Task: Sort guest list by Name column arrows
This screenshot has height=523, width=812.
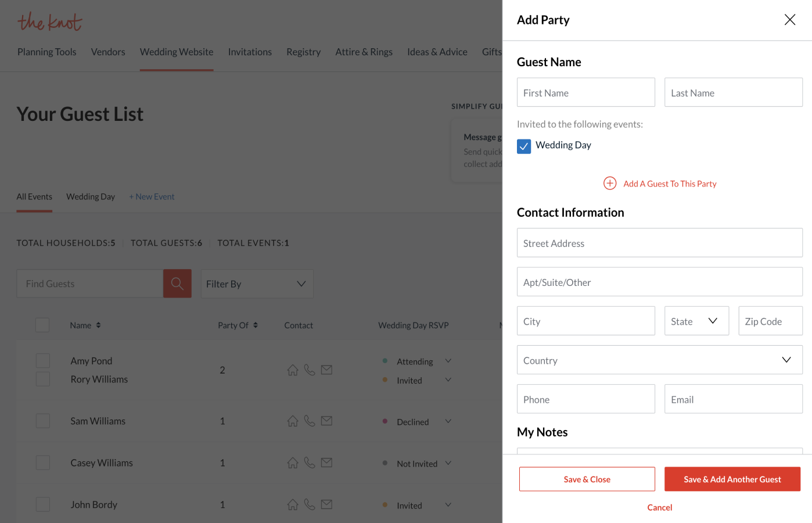Action: tap(98, 325)
